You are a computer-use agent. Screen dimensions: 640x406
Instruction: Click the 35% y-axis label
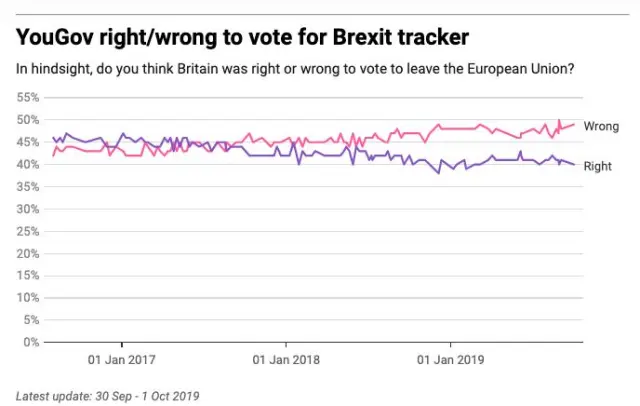point(27,187)
